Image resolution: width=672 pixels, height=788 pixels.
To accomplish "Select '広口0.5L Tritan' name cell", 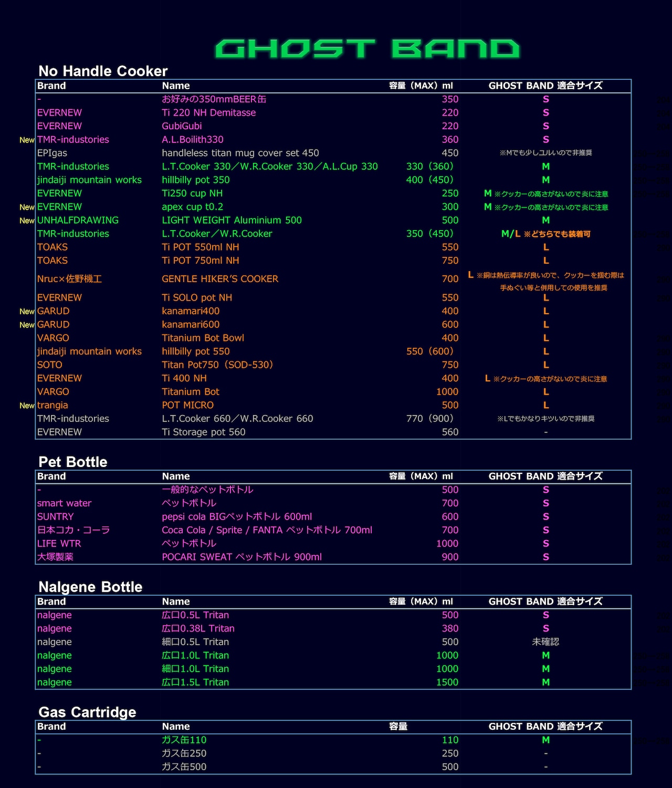I will (x=195, y=615).
